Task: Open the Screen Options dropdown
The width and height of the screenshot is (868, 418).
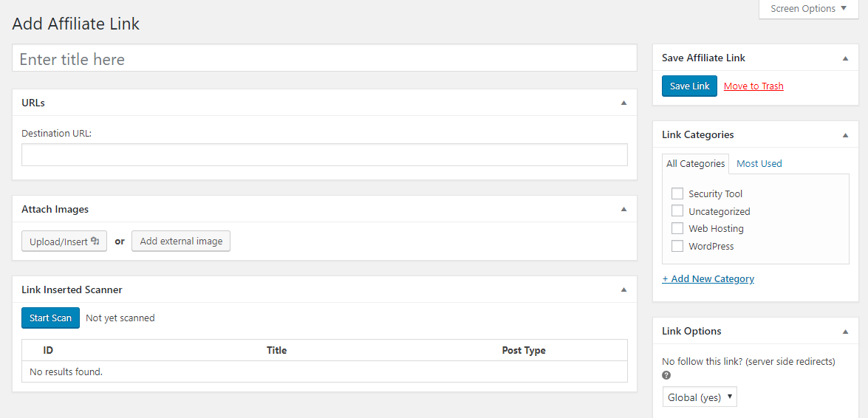Action: point(808,9)
